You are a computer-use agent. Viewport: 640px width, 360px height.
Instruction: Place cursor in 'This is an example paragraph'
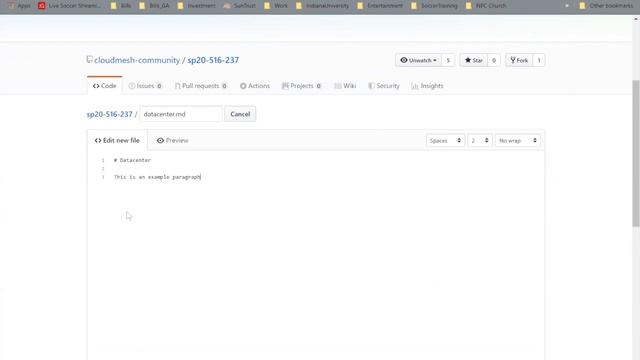pyautogui.click(x=157, y=177)
